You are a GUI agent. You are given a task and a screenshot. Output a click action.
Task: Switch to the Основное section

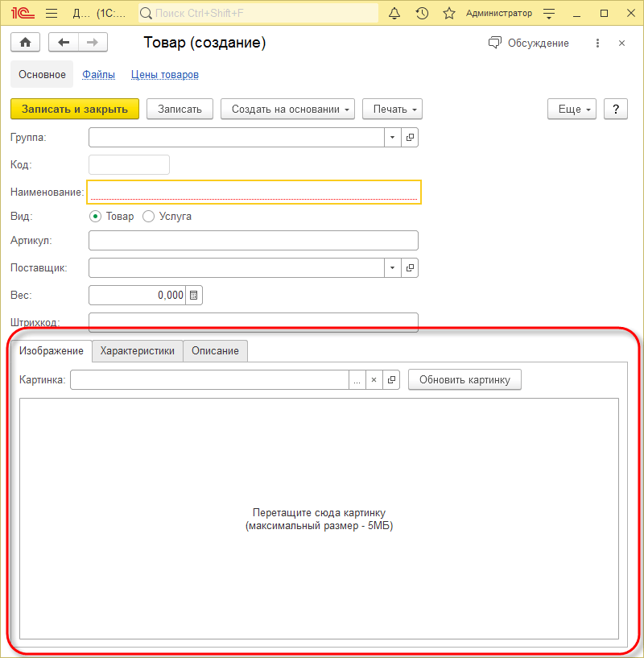[x=42, y=75]
